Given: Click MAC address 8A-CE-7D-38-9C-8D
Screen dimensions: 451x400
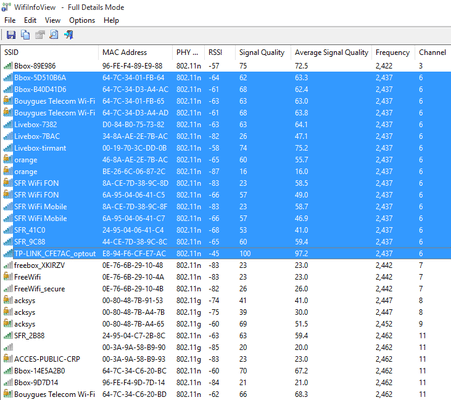Looking at the screenshot, I should [x=135, y=183].
